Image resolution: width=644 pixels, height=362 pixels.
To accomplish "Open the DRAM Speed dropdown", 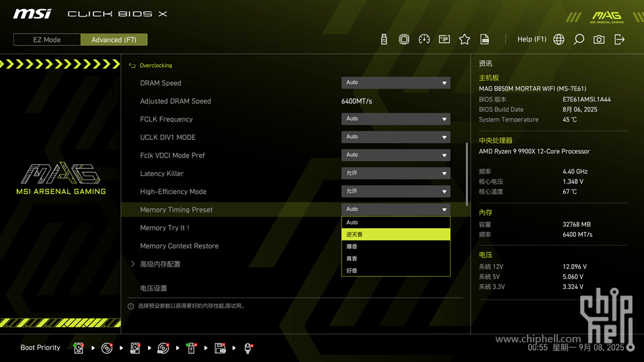I will 396,83.
